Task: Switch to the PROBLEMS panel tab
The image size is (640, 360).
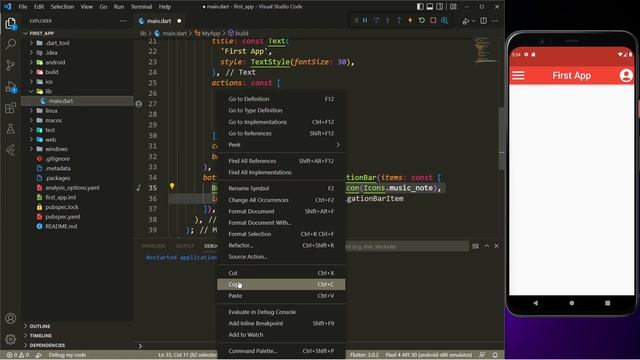Action: pos(153,246)
